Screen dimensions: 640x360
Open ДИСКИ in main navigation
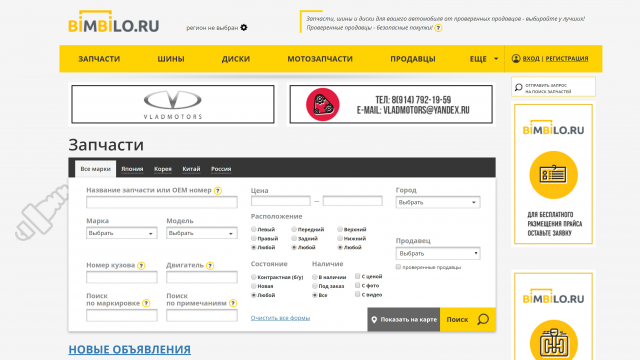pyautogui.click(x=236, y=59)
